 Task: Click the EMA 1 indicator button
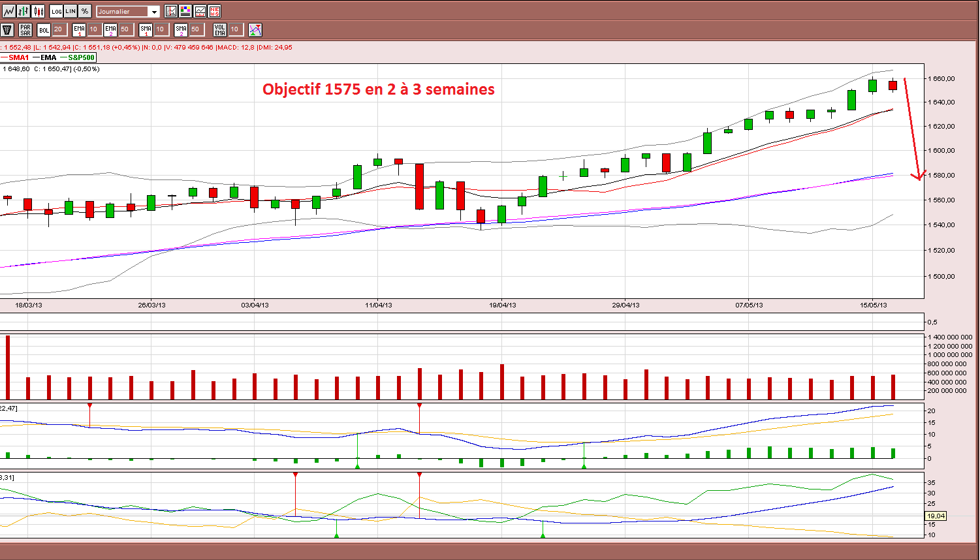coord(79,30)
